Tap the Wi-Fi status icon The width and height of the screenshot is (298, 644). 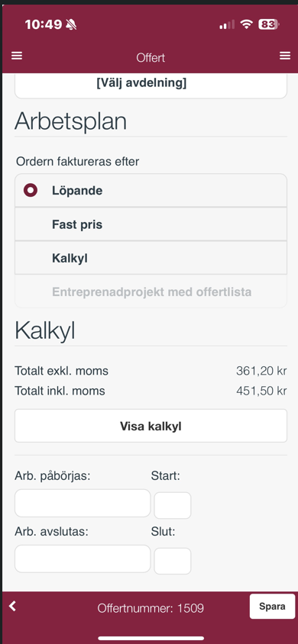point(247,24)
